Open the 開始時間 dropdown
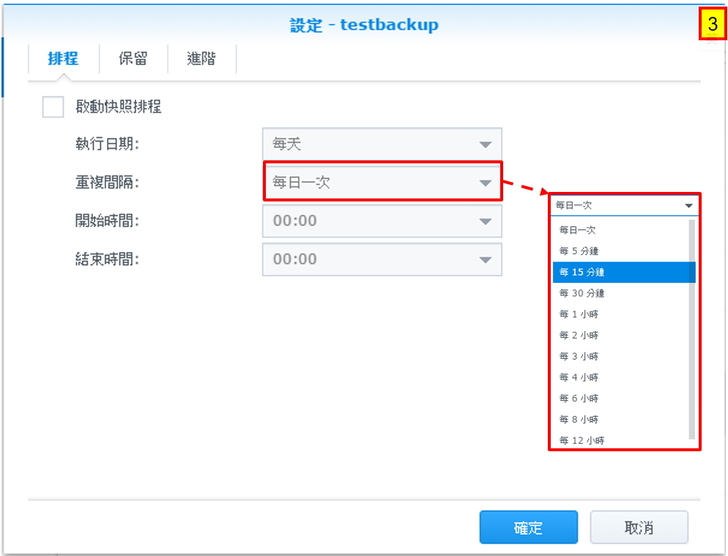 (x=382, y=221)
